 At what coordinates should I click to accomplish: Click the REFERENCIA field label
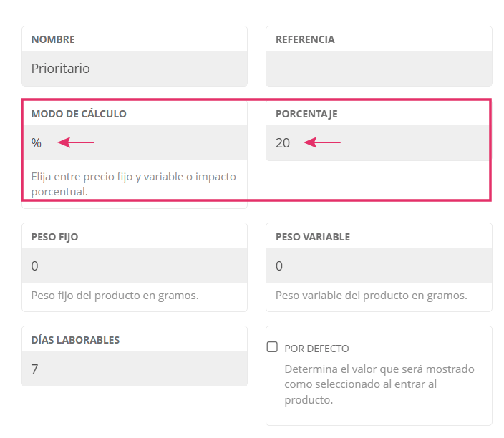(x=305, y=39)
